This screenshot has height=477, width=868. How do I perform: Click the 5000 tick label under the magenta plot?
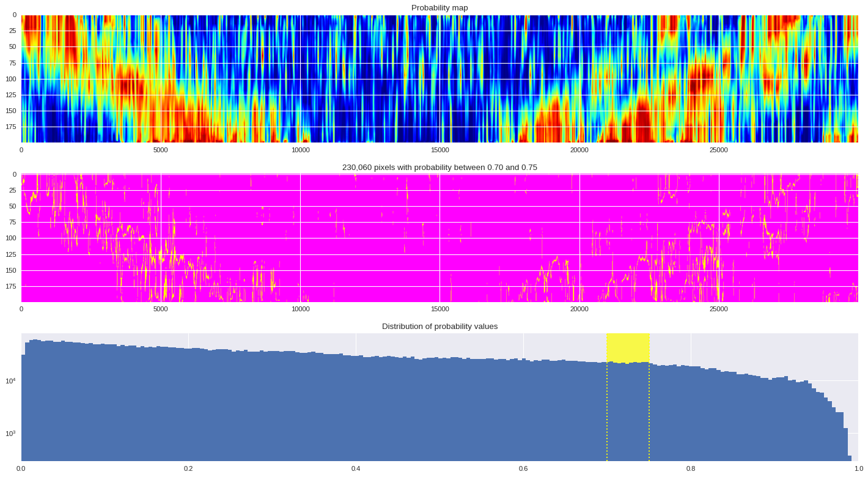(x=161, y=309)
